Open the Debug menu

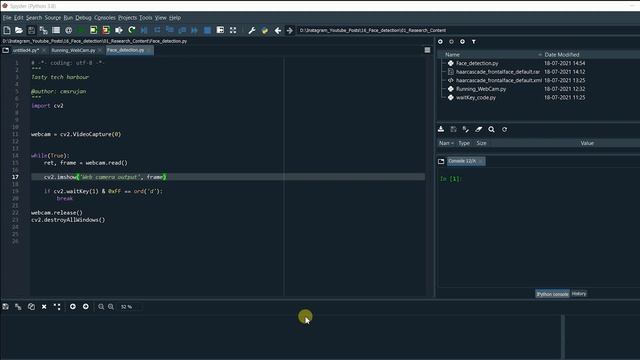pos(83,18)
